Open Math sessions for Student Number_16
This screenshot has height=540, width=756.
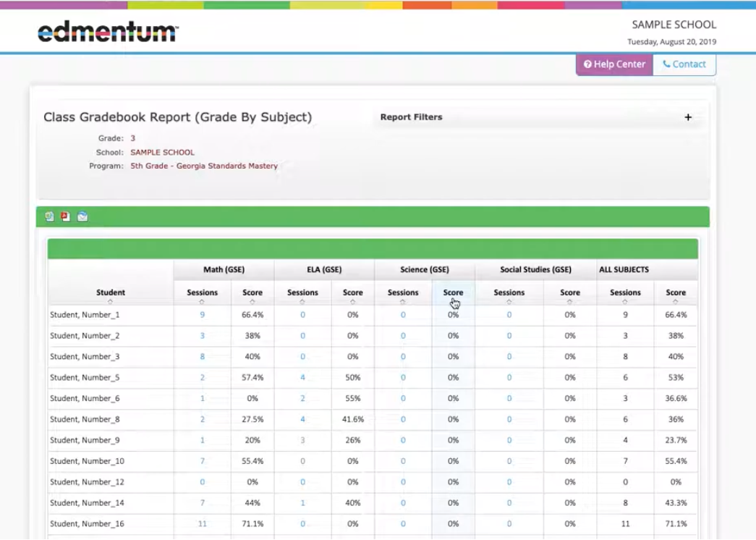[x=202, y=523]
